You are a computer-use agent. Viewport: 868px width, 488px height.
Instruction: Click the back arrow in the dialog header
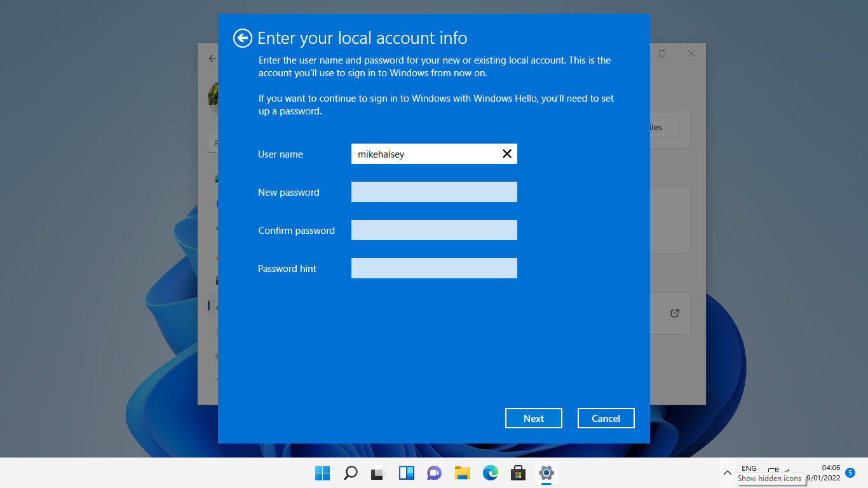coord(242,38)
